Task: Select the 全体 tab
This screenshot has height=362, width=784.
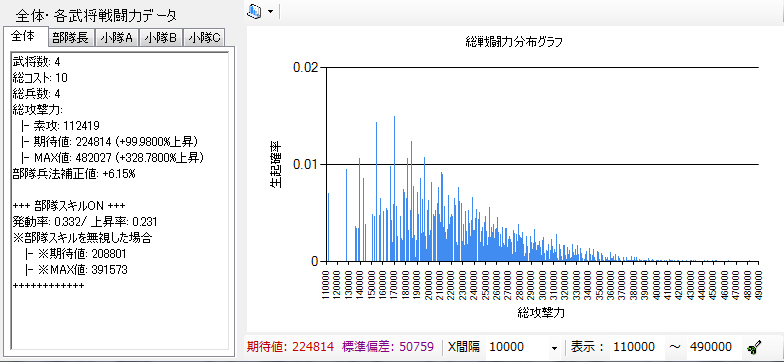Action: coord(23,36)
